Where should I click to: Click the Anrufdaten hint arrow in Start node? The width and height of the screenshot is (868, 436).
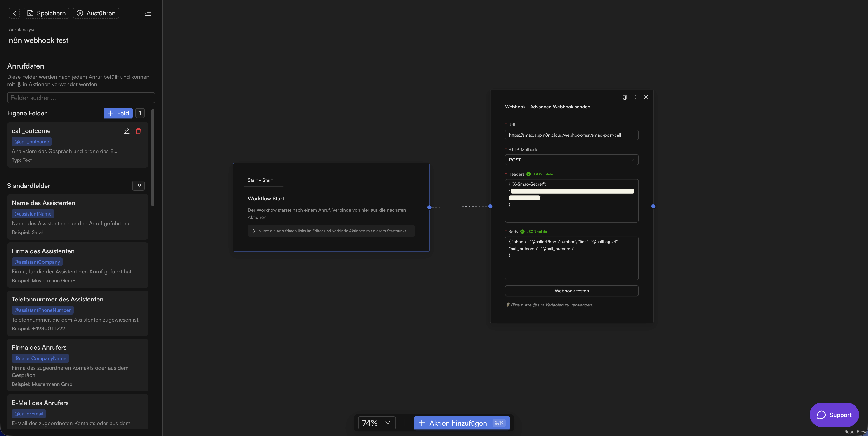click(x=253, y=231)
